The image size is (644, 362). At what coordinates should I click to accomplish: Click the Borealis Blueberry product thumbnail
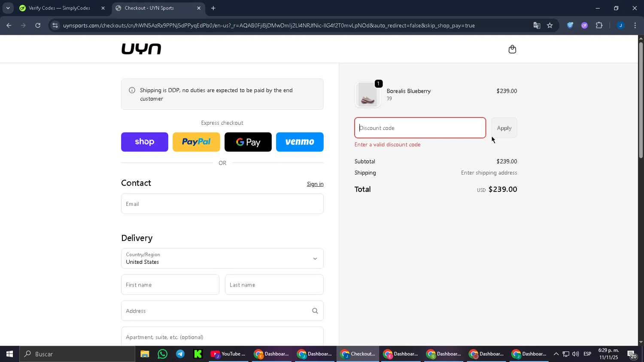pos(368,94)
